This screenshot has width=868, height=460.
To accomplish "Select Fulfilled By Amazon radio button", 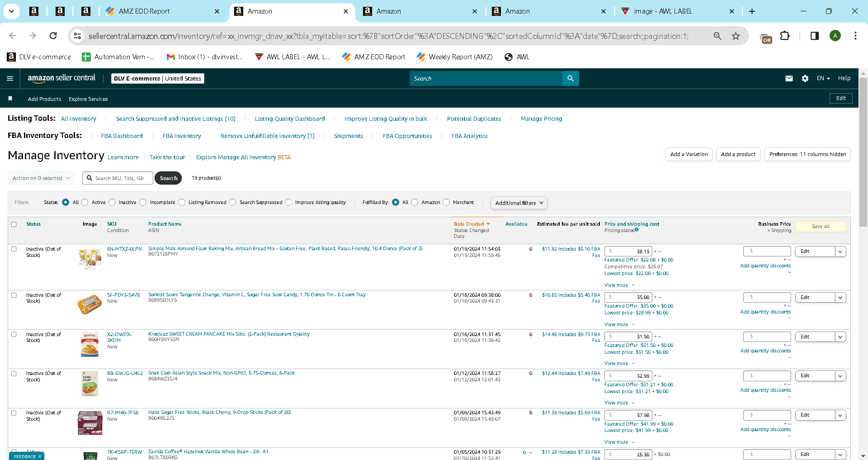I will click(415, 202).
